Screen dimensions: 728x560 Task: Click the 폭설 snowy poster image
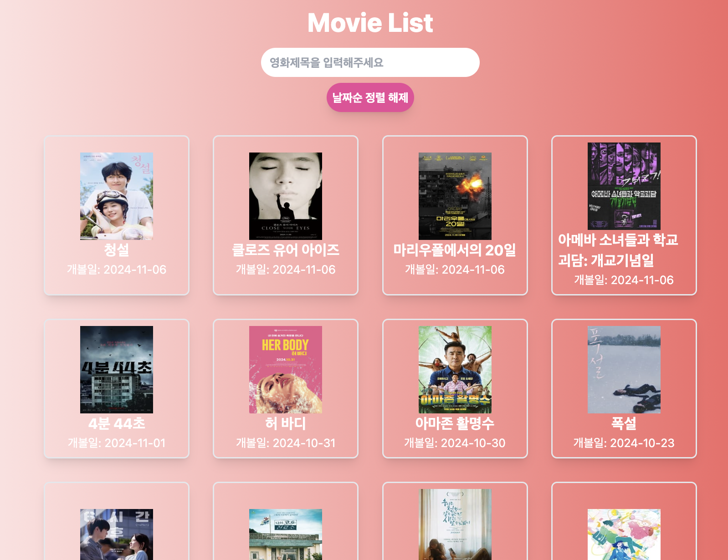pos(624,370)
